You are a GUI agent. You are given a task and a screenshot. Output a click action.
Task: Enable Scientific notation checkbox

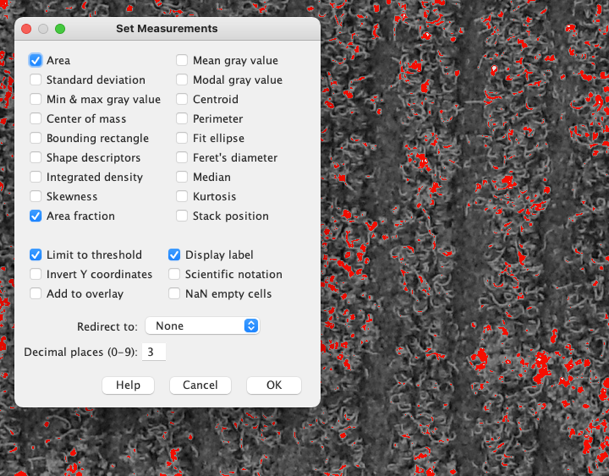[175, 274]
